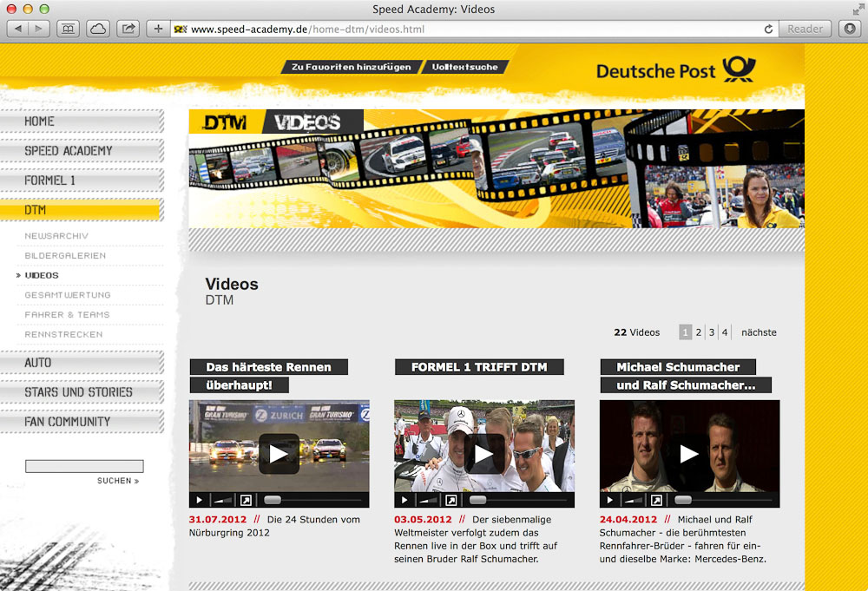This screenshot has width=868, height=591.
Task: Click Zu Favoriten hinzufügen
Action: click(x=352, y=67)
